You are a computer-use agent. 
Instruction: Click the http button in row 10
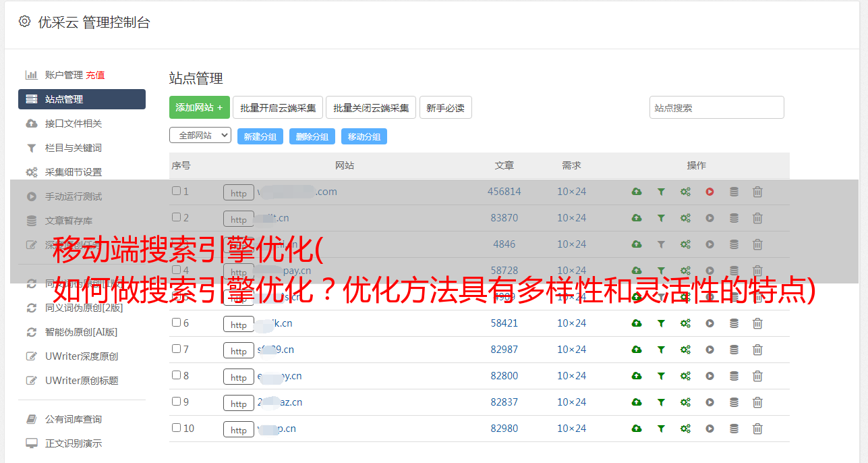pos(239,429)
